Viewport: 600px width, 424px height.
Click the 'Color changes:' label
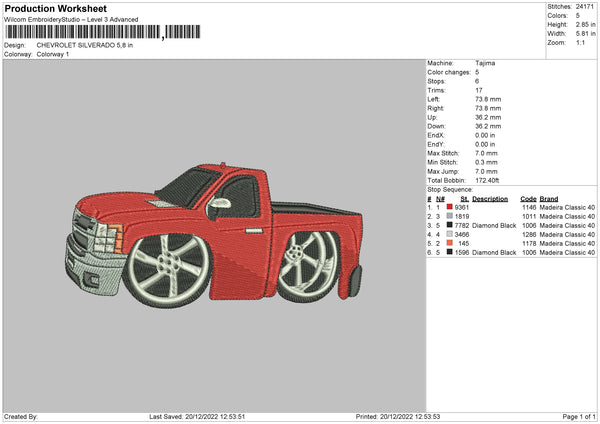click(449, 72)
